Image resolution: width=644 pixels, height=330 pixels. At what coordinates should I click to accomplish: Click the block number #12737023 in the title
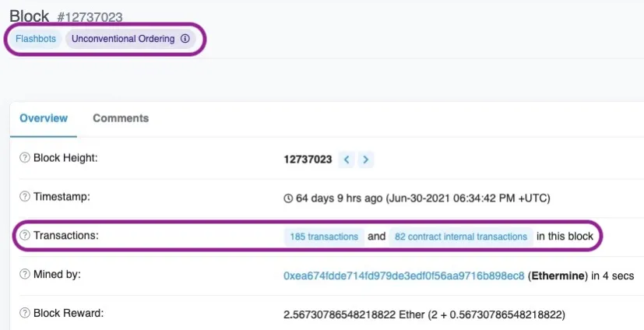pyautogui.click(x=90, y=17)
